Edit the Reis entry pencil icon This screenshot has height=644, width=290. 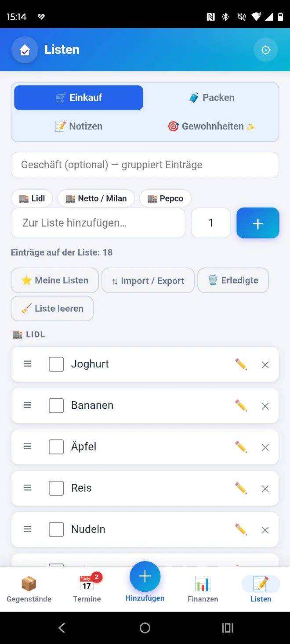pyautogui.click(x=241, y=488)
